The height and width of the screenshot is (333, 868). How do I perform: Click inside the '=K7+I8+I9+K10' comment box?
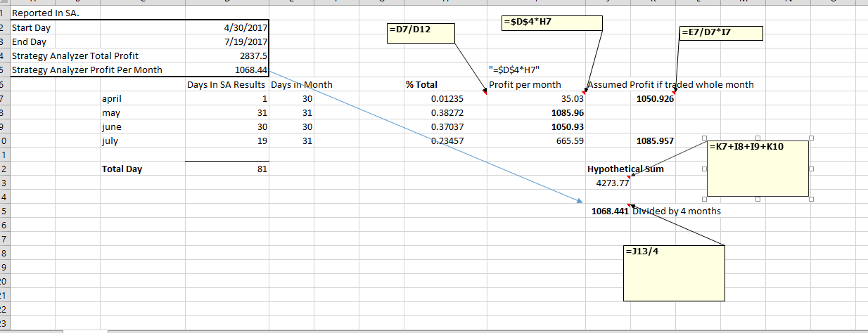[x=758, y=167]
